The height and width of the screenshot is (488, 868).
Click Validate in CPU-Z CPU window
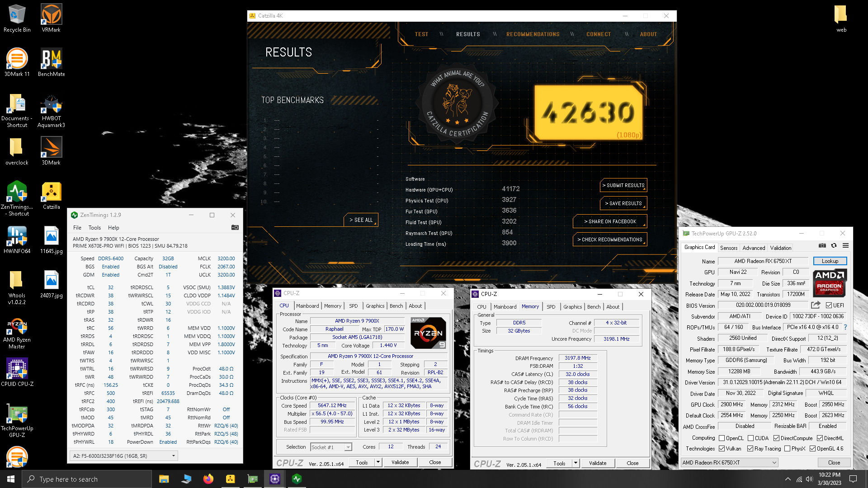point(400,462)
